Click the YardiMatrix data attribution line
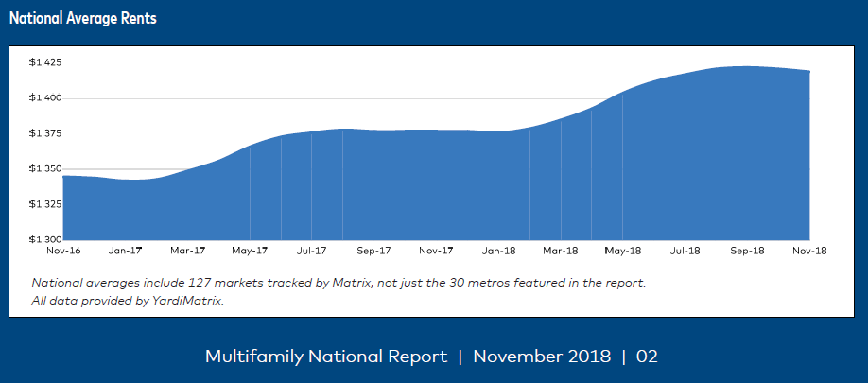868x383 pixels. pyautogui.click(x=128, y=301)
